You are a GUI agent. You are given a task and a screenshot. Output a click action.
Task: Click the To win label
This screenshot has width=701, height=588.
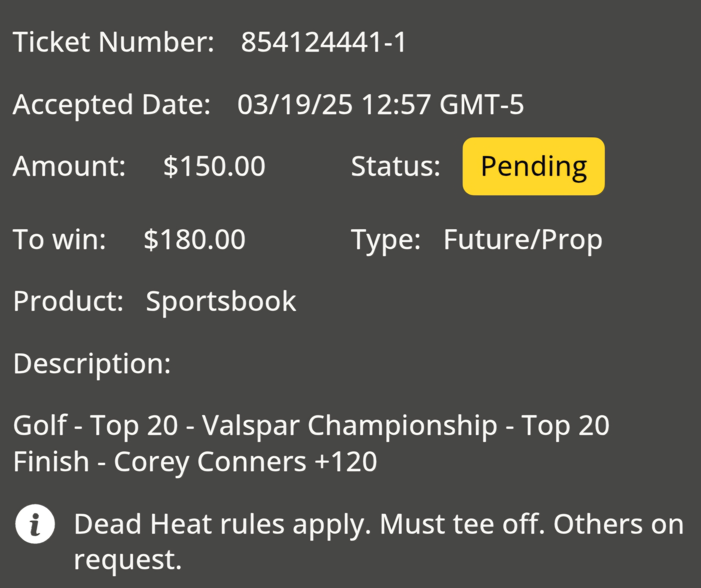point(59,239)
